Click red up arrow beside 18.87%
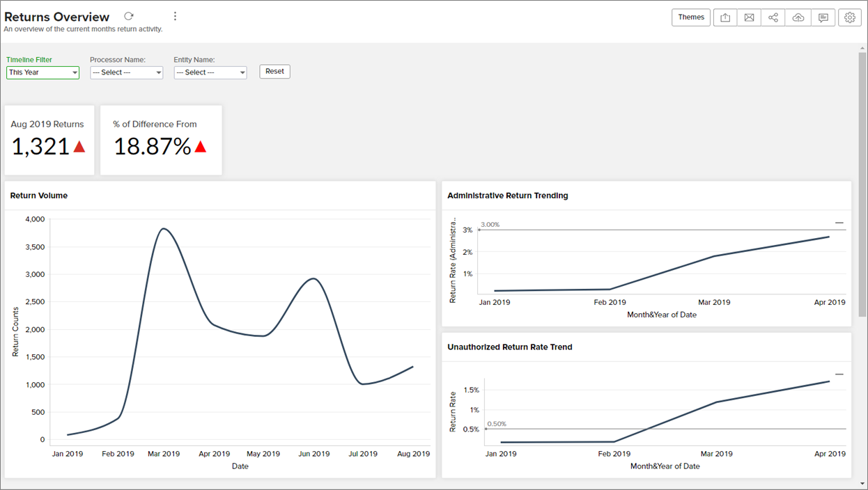 201,146
